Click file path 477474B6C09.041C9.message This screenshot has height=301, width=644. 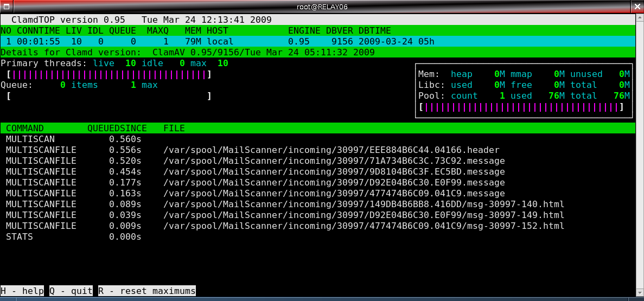[x=334, y=194]
